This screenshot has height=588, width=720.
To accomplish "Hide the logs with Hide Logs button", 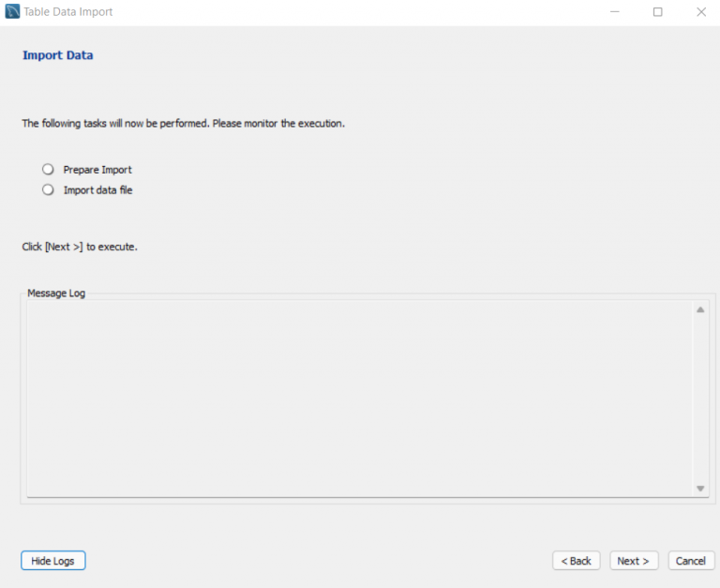I will pyautogui.click(x=52, y=561).
